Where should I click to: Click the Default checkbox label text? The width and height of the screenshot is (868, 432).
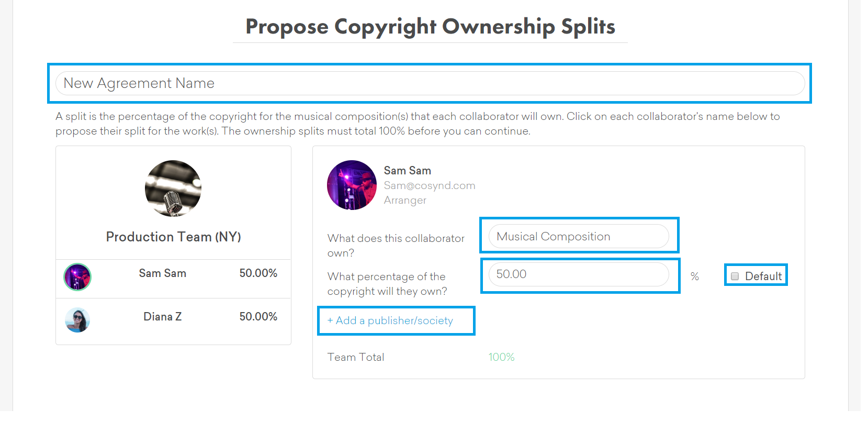[x=763, y=276]
